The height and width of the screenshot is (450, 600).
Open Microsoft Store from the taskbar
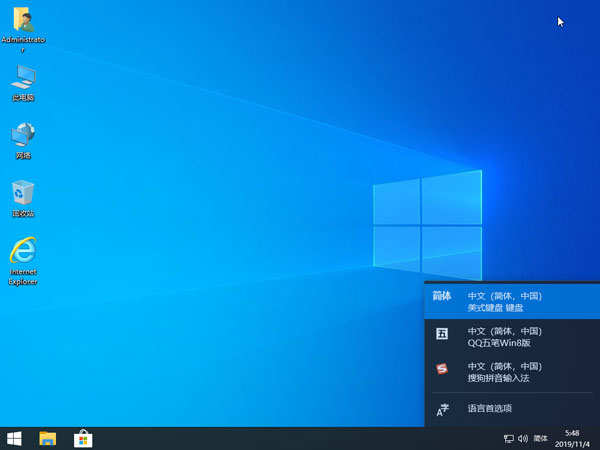click(83, 439)
